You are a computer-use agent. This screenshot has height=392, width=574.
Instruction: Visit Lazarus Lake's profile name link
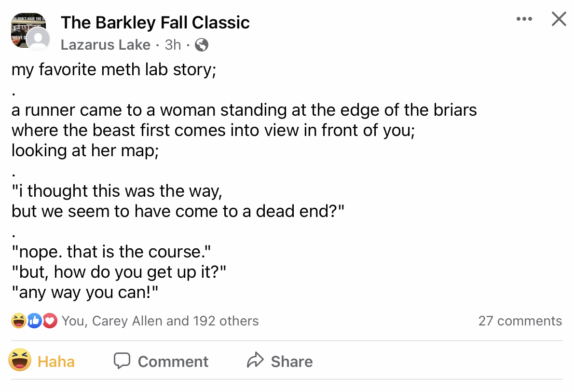[x=106, y=45]
